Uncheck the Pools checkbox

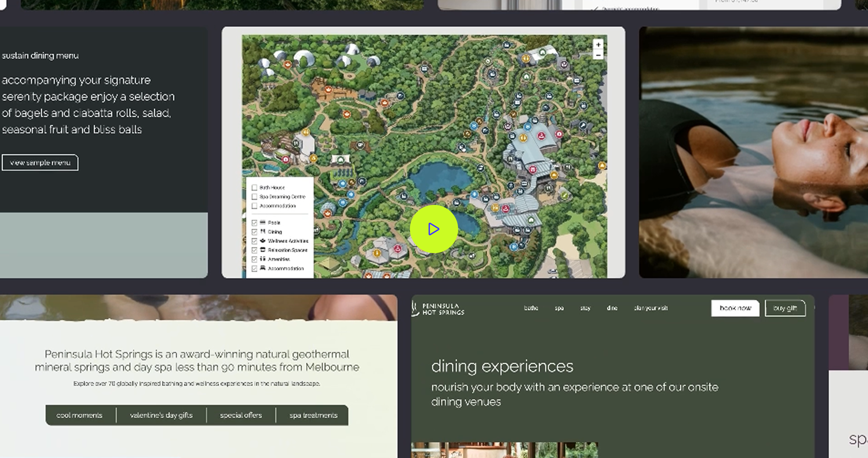(x=254, y=223)
